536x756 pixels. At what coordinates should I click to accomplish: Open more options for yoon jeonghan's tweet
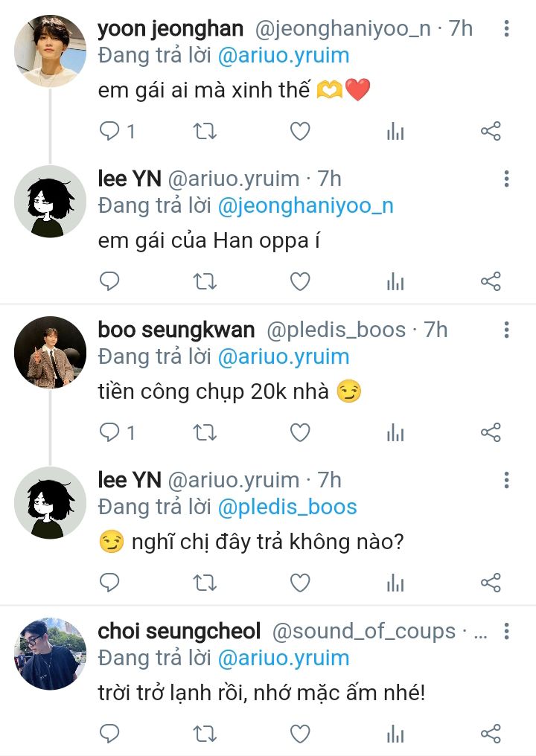click(506, 29)
